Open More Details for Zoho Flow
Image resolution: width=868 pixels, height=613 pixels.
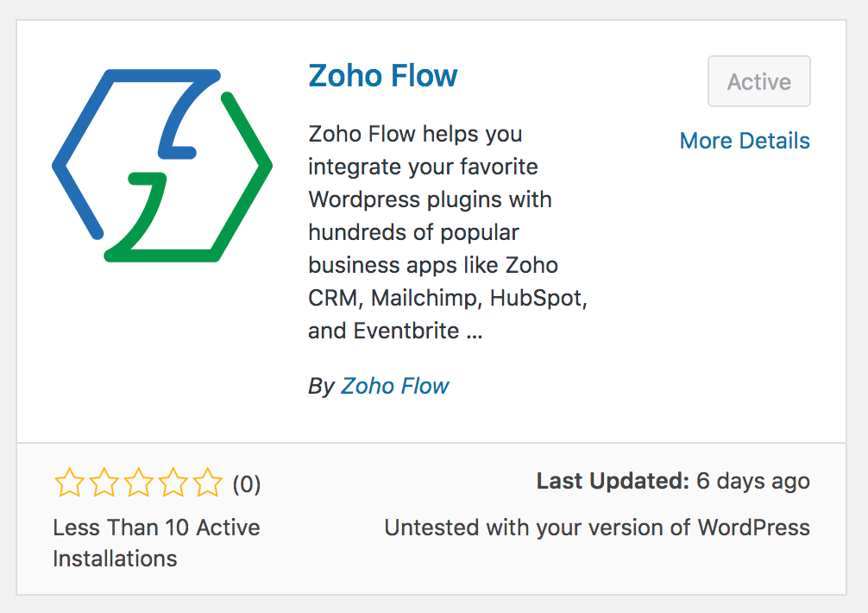click(x=745, y=141)
